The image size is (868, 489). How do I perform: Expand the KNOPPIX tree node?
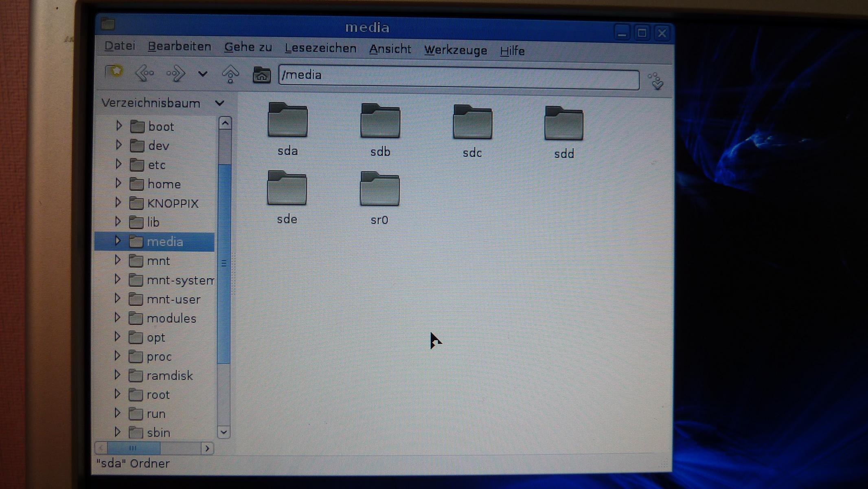[x=118, y=202]
